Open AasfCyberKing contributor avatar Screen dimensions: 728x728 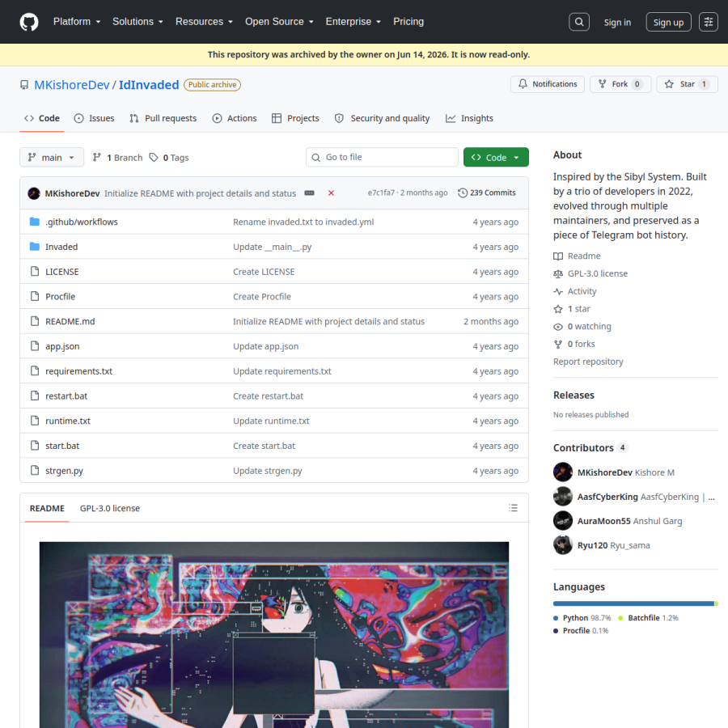[563, 497]
